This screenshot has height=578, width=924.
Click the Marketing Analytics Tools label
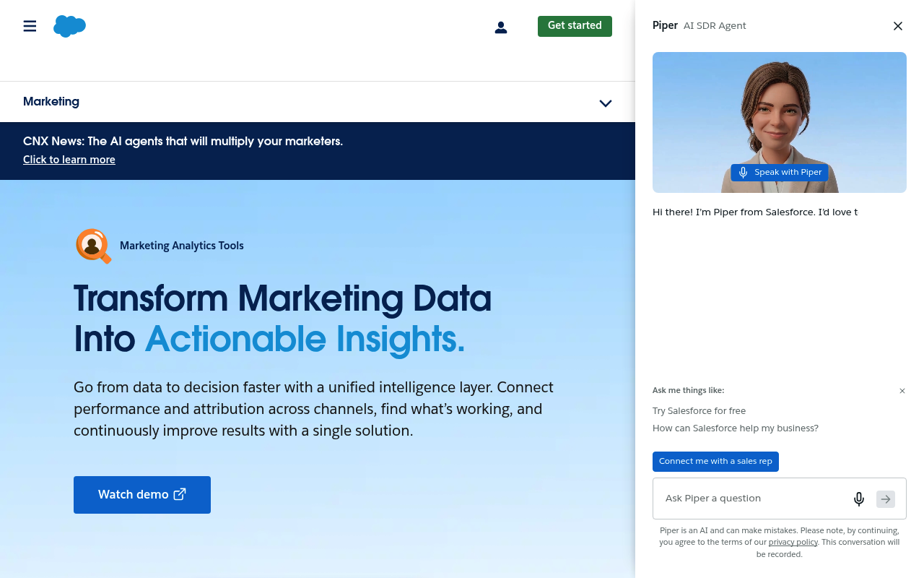coord(182,246)
